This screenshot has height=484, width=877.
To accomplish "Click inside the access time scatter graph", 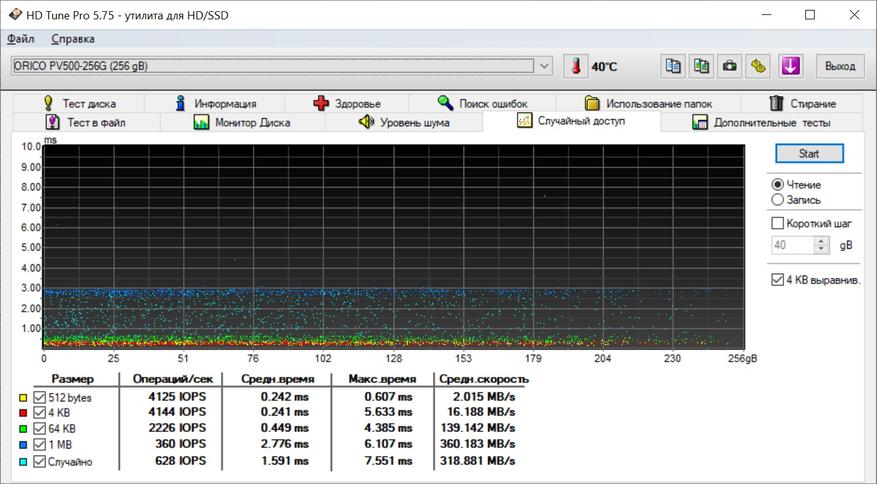I will tap(394, 247).
